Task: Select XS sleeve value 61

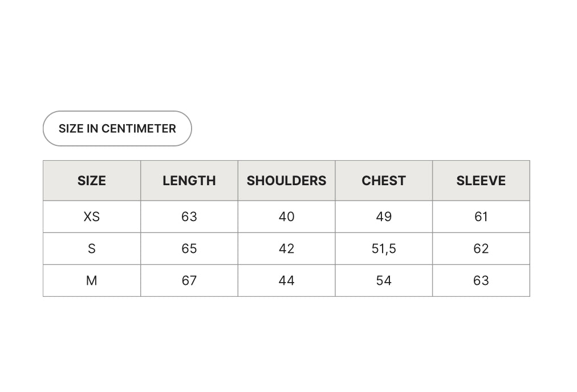Action: click(481, 217)
